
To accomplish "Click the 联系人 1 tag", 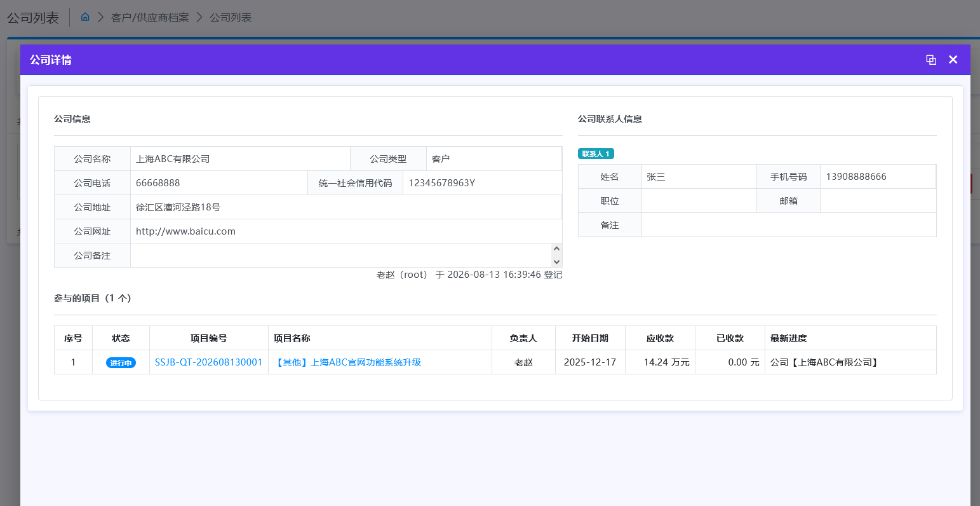I will tap(596, 154).
